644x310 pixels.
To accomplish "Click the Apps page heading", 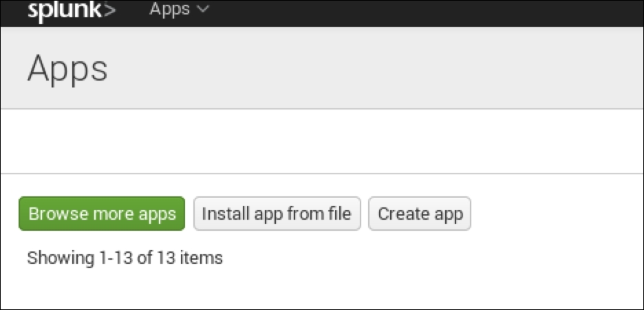I will 67,68.
